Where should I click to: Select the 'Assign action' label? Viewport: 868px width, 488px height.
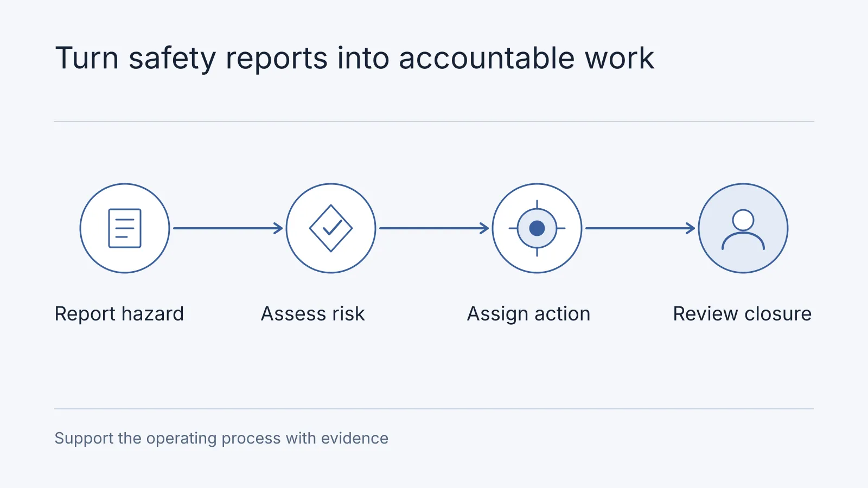[529, 314]
